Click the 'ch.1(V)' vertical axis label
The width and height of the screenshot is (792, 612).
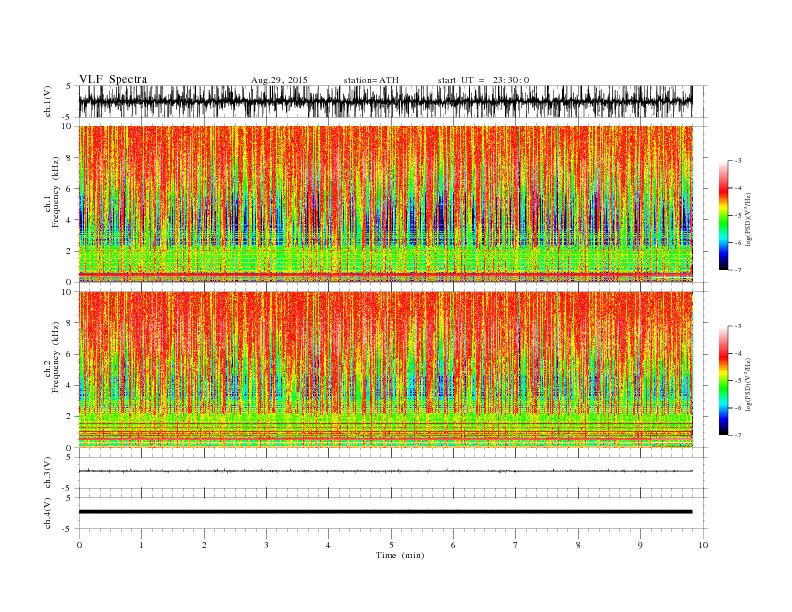click(48, 101)
